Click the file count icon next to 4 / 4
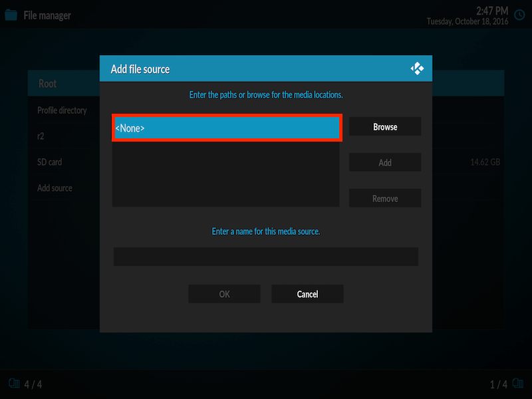Image resolution: width=532 pixels, height=399 pixels. (14, 384)
